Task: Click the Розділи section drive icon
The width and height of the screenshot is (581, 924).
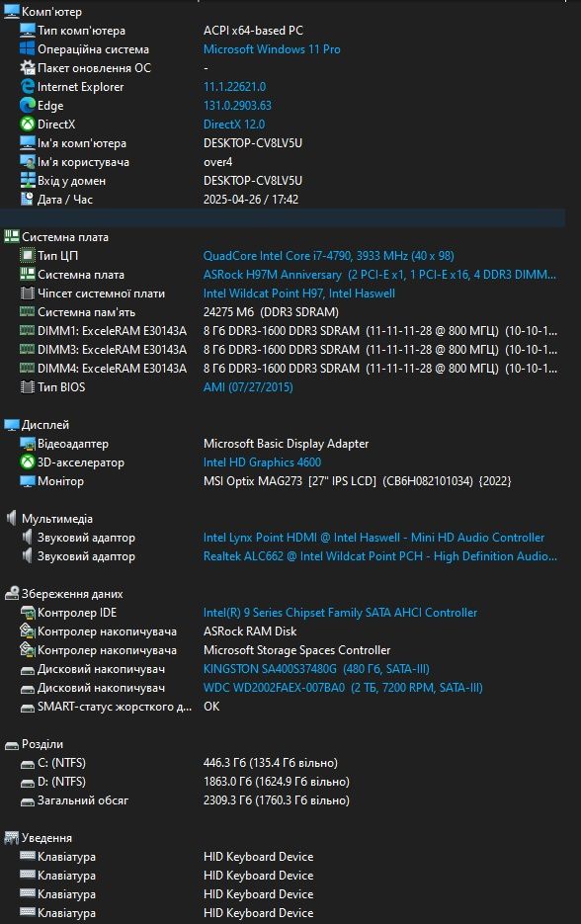Action: coord(11,745)
